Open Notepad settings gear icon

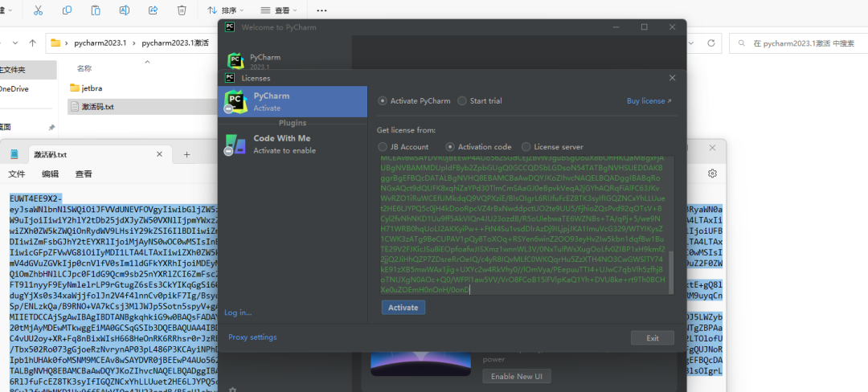712,174
